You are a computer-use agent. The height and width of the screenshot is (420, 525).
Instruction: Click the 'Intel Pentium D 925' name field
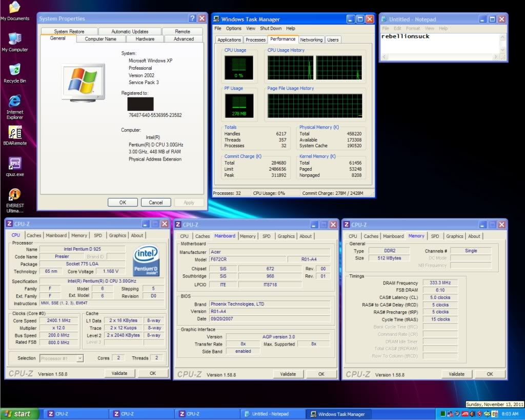83,249
